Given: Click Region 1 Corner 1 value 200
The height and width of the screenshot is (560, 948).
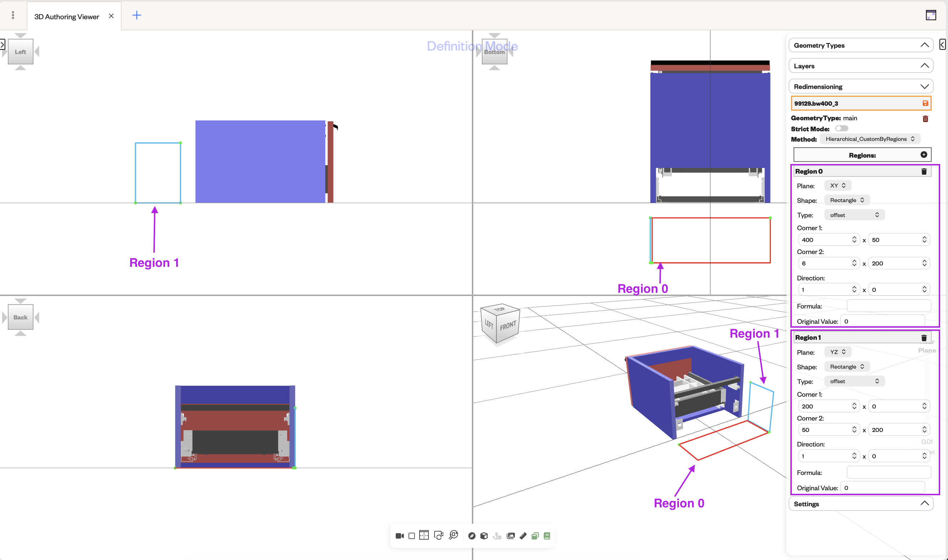Looking at the screenshot, I should tap(829, 406).
